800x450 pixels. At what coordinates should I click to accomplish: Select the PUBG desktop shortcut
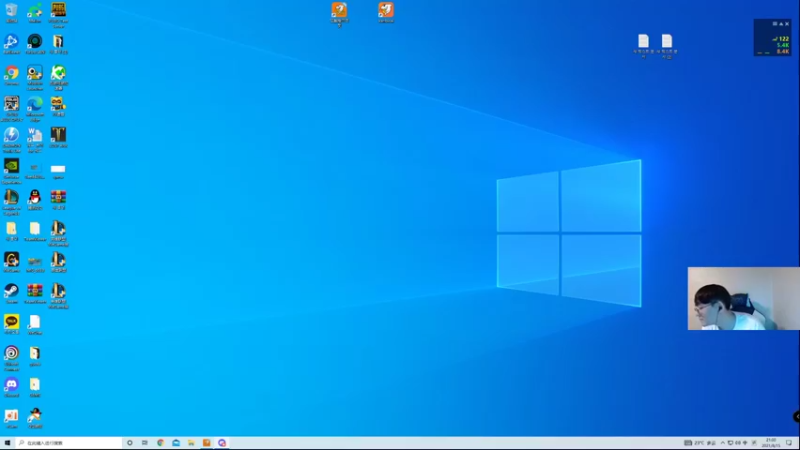[58, 13]
